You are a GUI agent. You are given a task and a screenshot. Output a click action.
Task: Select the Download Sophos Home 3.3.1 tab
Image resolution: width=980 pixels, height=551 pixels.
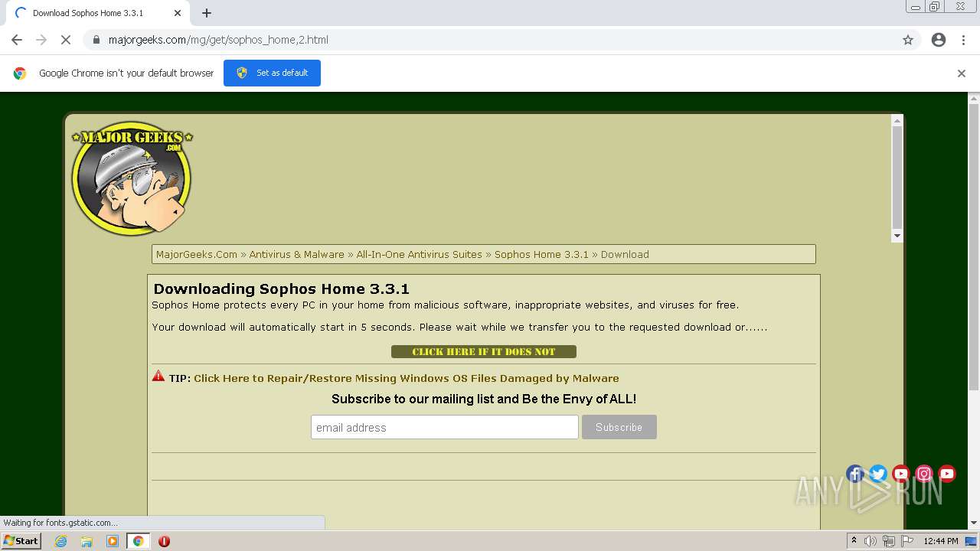98,13
